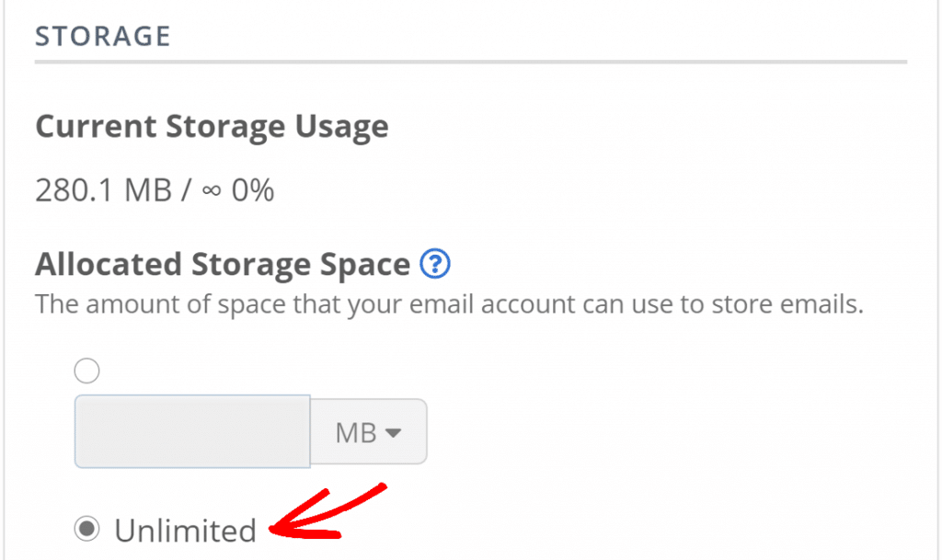The height and width of the screenshot is (560, 942).
Task: Click the storage usage percentage display
Action: pos(256,189)
